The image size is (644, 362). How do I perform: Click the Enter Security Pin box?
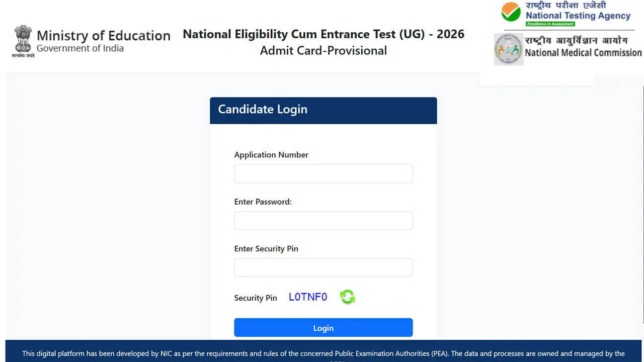(323, 267)
